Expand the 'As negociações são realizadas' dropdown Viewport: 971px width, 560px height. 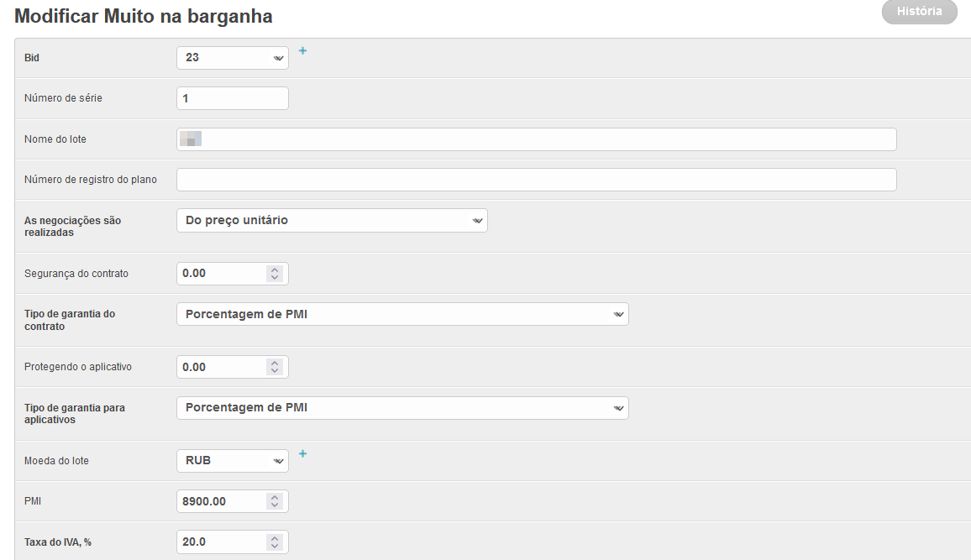(x=332, y=221)
